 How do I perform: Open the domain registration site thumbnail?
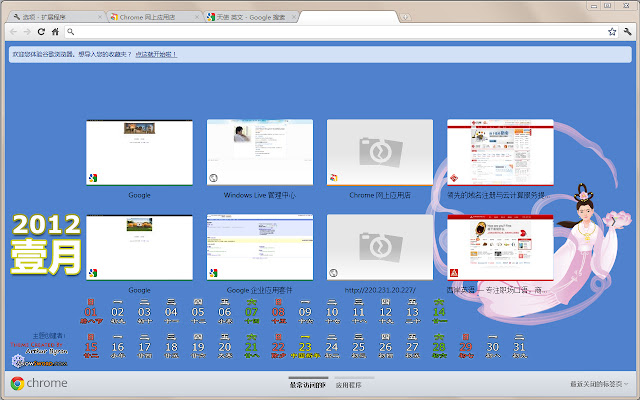click(x=500, y=152)
